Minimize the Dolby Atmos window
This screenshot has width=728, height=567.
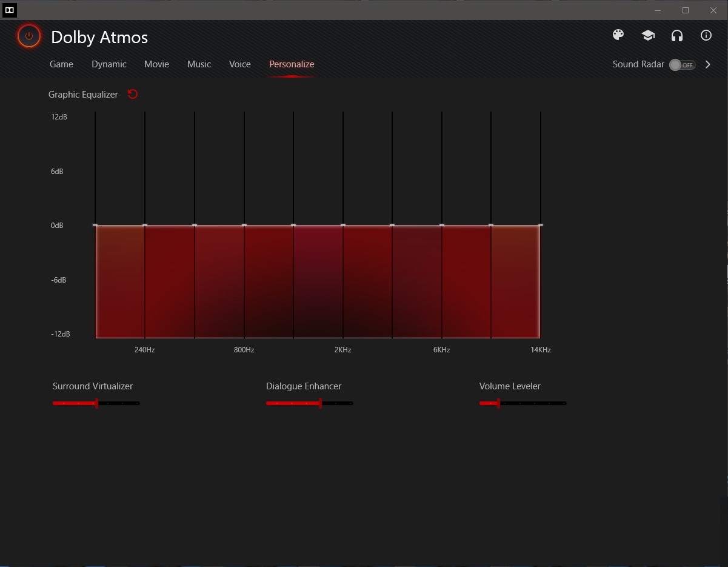click(x=658, y=10)
